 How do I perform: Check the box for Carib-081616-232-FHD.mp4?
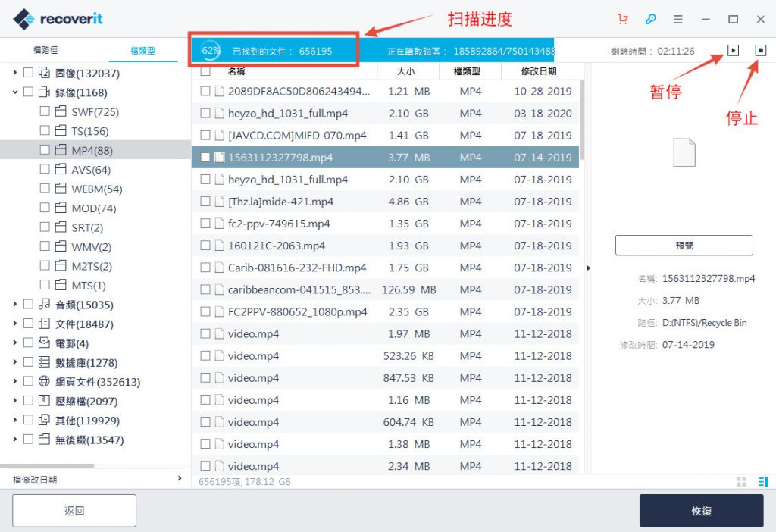205,268
